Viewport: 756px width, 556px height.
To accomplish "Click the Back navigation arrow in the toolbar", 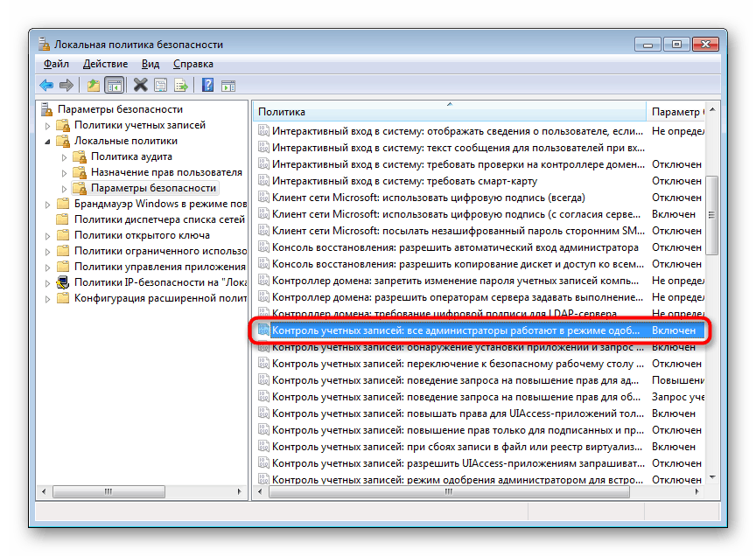I will [45, 85].
